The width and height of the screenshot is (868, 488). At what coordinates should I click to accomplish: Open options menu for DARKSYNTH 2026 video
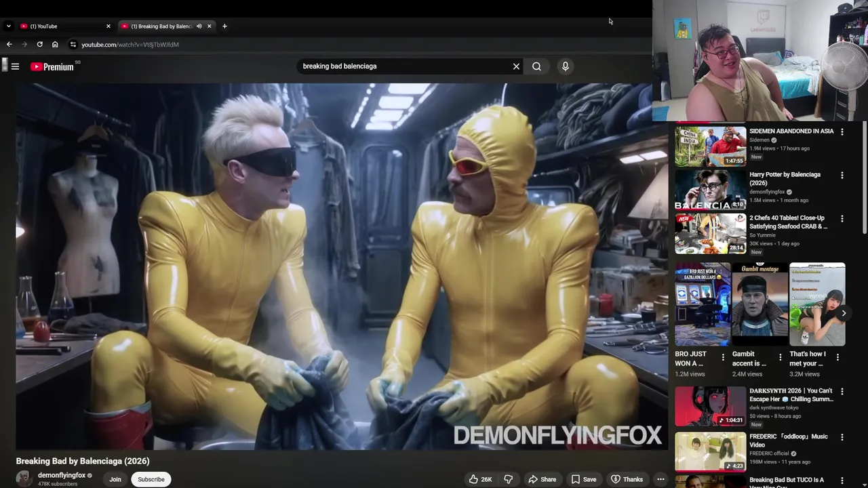click(x=842, y=391)
